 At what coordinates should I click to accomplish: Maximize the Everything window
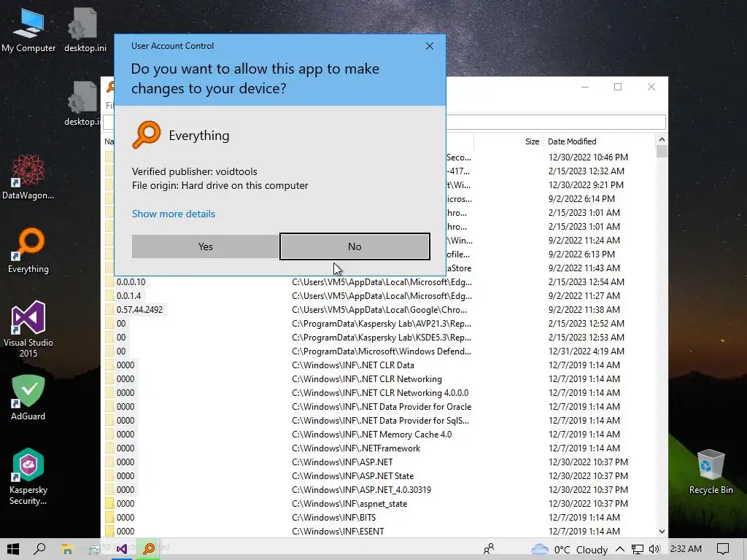(618, 87)
